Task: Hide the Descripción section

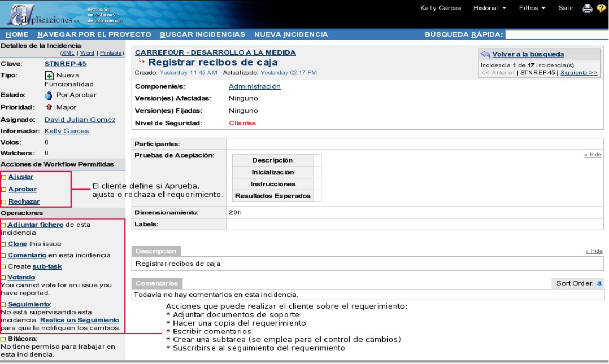Action: 594,251
